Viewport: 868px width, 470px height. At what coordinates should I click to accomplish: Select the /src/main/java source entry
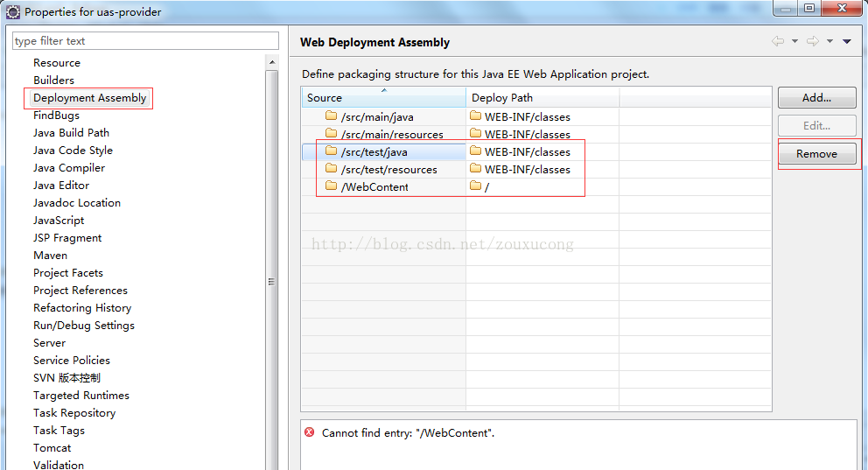coord(377,116)
